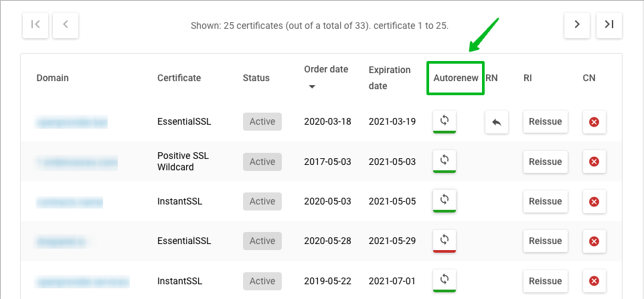Cancel the Positive SSL Wildcard certificate
Screen dimensions: 644x299
tap(594, 162)
